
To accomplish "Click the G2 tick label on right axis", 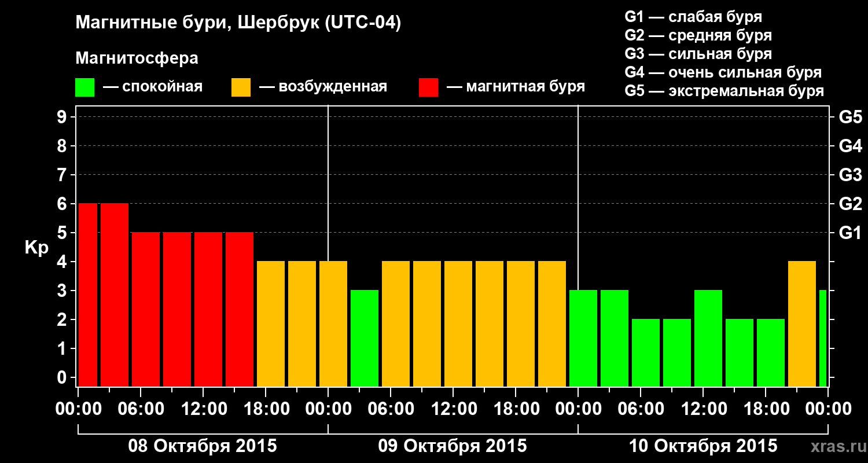I will point(850,204).
